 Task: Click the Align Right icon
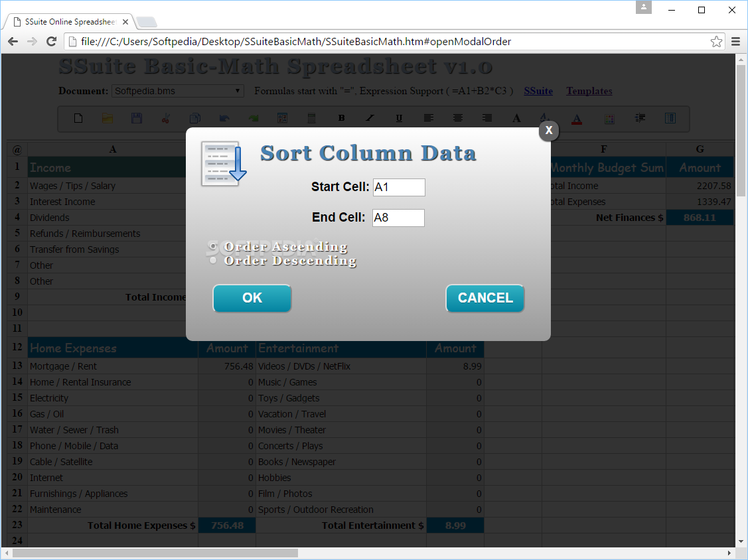[x=487, y=118]
